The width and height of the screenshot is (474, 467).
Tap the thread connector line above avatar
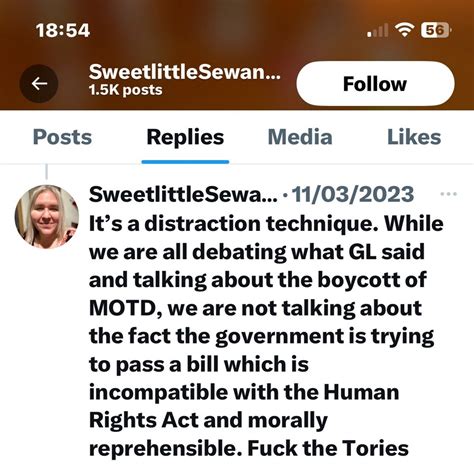pos(47,172)
